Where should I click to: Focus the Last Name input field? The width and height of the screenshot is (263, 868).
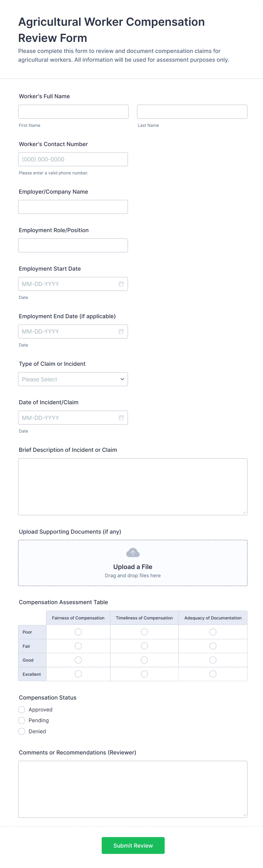pos(192,112)
